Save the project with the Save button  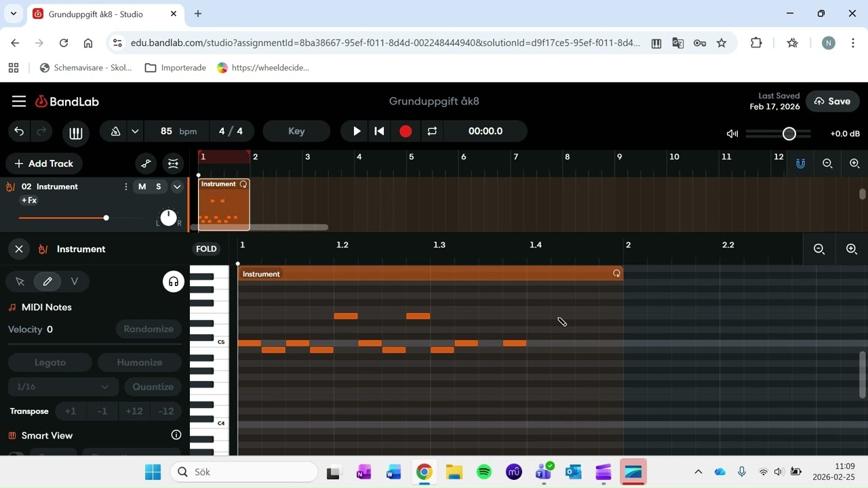[x=833, y=102]
